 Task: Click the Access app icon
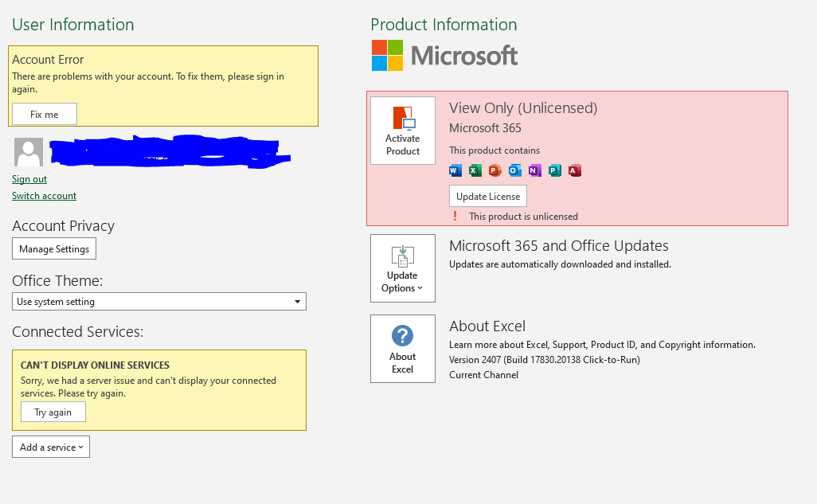click(575, 170)
